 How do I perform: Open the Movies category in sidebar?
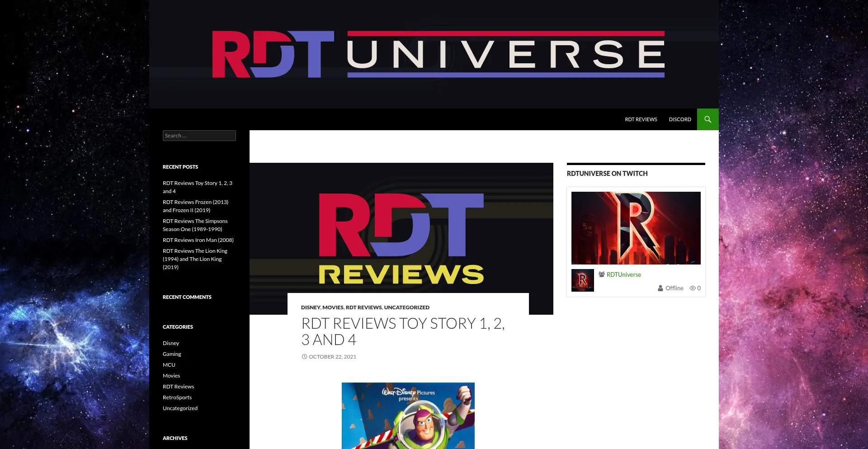171,376
